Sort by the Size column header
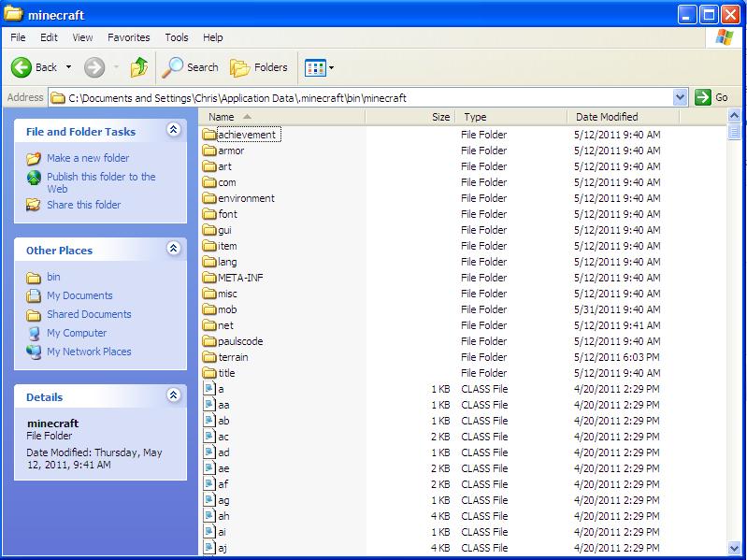The image size is (747, 560). (410, 117)
